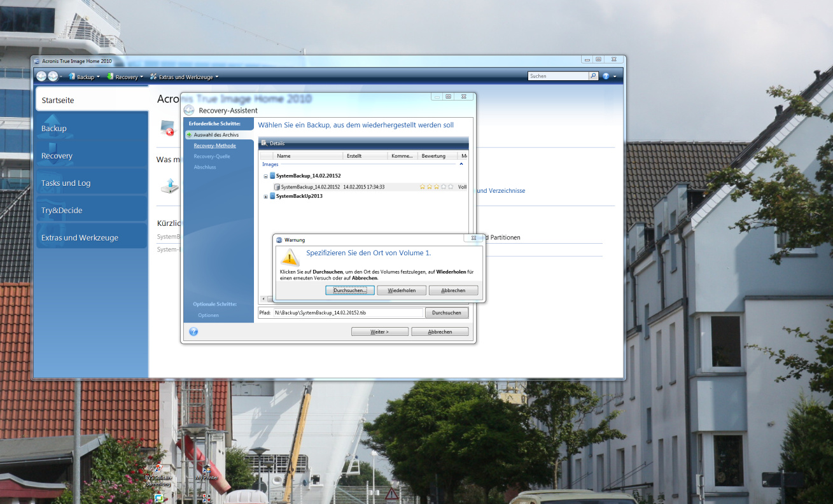Click Durchsuchen next to the Pfad field
The width and height of the screenshot is (833, 504).
tap(447, 313)
